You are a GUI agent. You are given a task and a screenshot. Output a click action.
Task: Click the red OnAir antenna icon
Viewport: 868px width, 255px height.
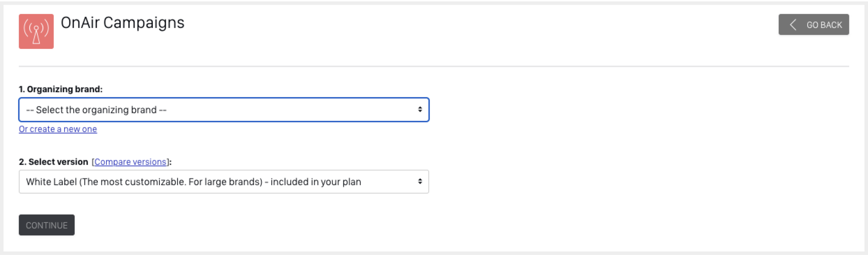click(x=36, y=31)
